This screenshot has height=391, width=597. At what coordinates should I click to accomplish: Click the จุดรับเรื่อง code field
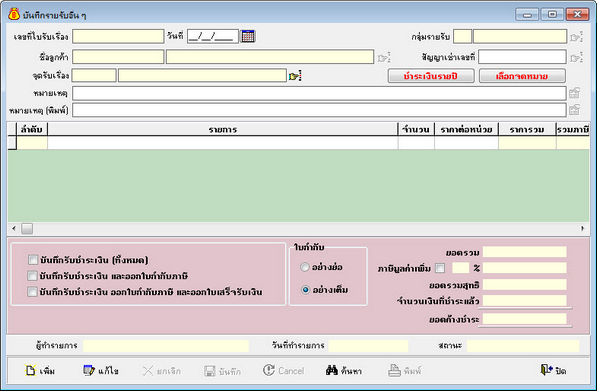94,75
